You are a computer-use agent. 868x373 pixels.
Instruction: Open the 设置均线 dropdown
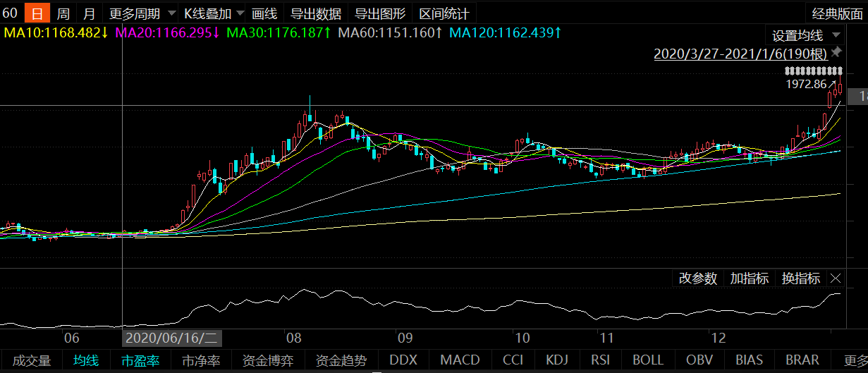click(x=805, y=35)
